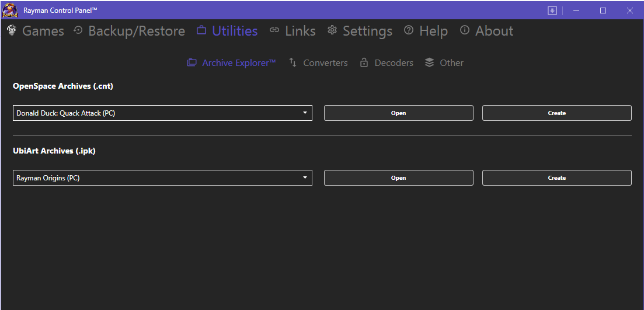Screen dimensions: 644x310
Task: Maximize the Rayman Control Panel window
Action: [603, 11]
